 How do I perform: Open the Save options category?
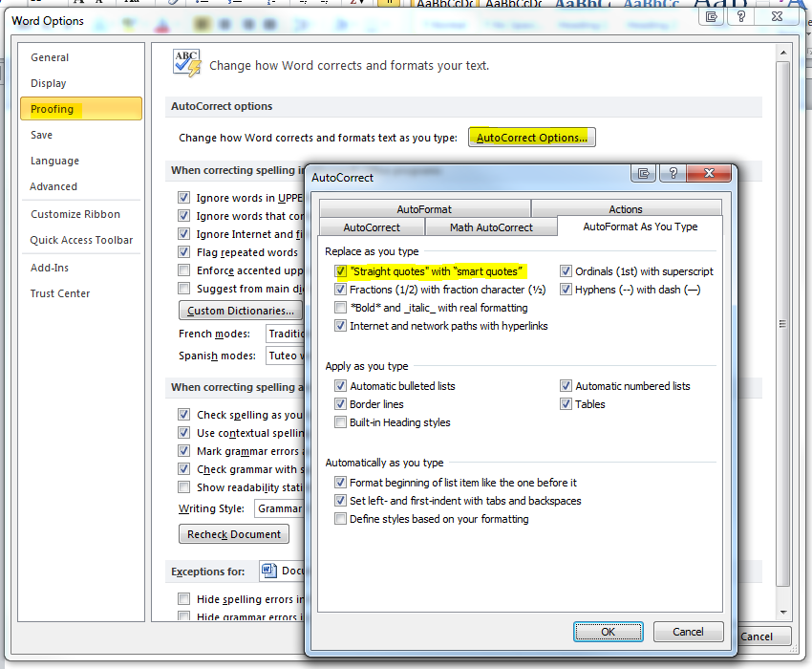(81, 135)
